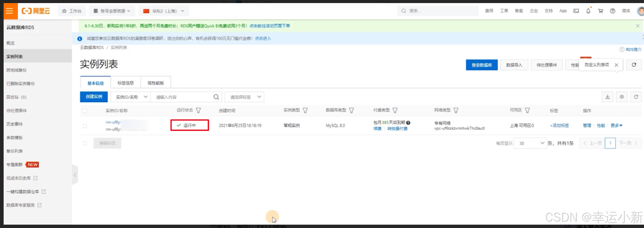Go to next page 下一页
The width and height of the screenshot is (644, 228).
628,143
